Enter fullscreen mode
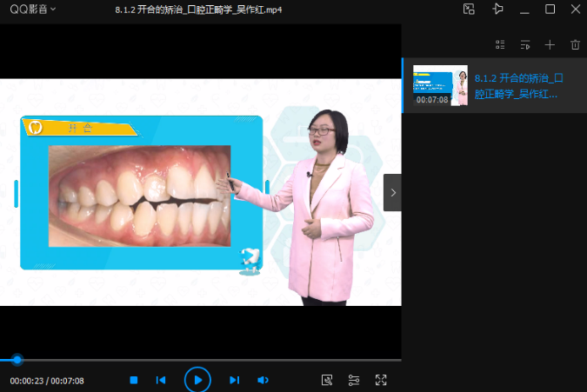587x392 pixels. click(381, 380)
